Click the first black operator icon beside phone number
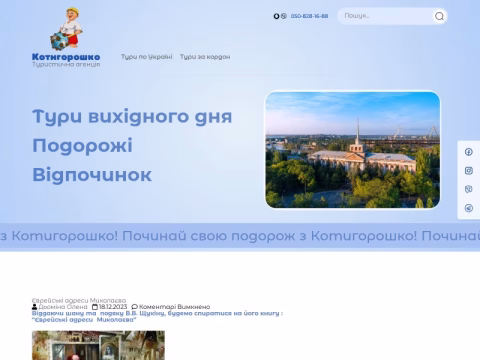The height and width of the screenshot is (360, 480). click(x=276, y=16)
